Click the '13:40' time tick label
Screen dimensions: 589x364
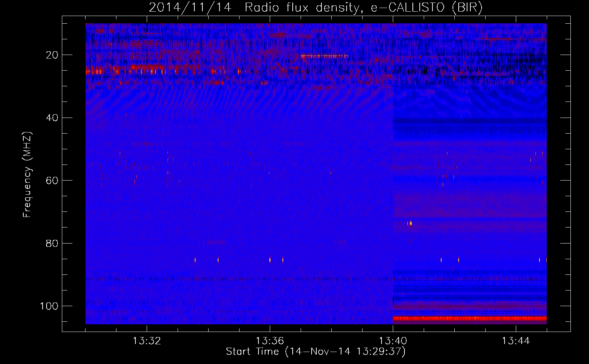click(393, 341)
